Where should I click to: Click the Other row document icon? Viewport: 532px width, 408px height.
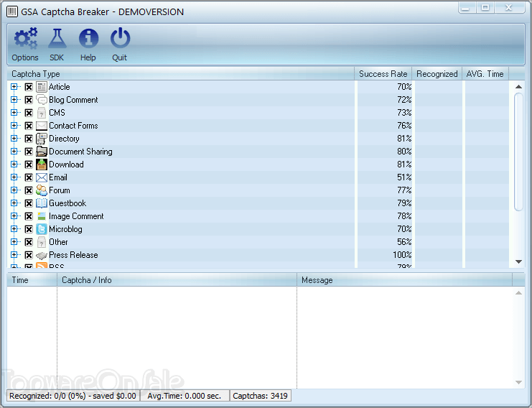pyautogui.click(x=42, y=242)
